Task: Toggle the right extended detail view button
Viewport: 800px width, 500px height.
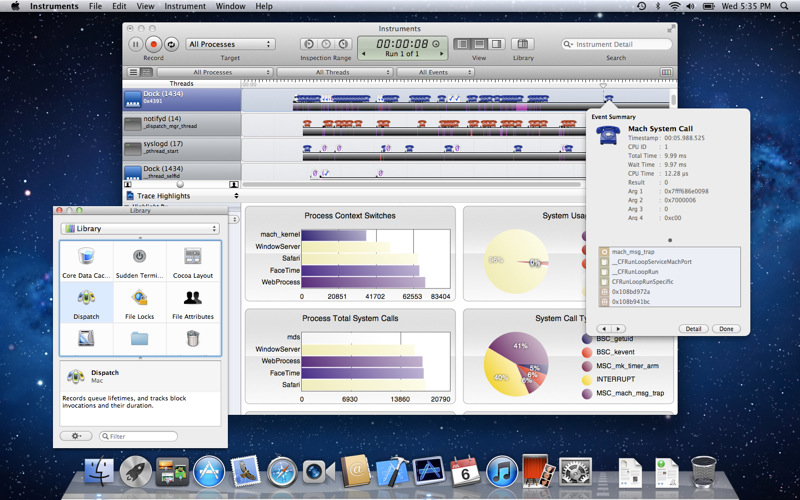Action: click(496, 44)
